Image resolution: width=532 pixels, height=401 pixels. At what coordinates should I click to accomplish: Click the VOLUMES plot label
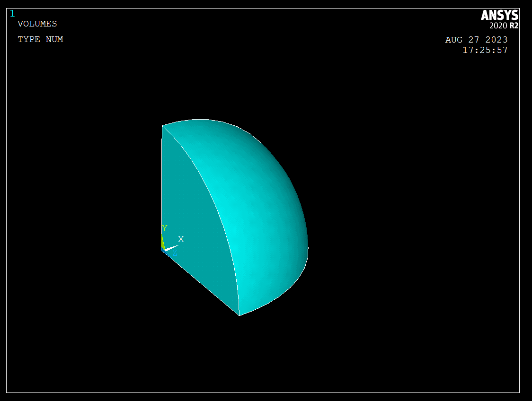pyautogui.click(x=37, y=24)
